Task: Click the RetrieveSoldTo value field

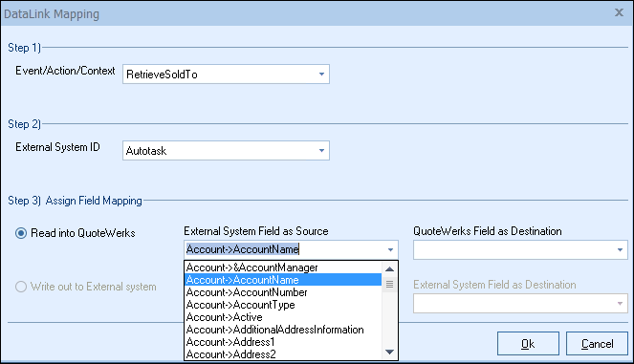Action: 226,75
